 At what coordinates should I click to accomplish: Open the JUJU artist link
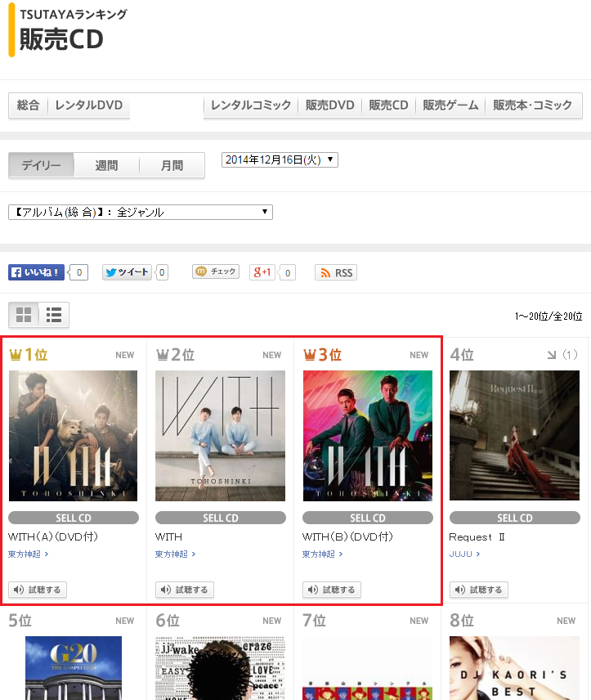pyautogui.click(x=464, y=554)
